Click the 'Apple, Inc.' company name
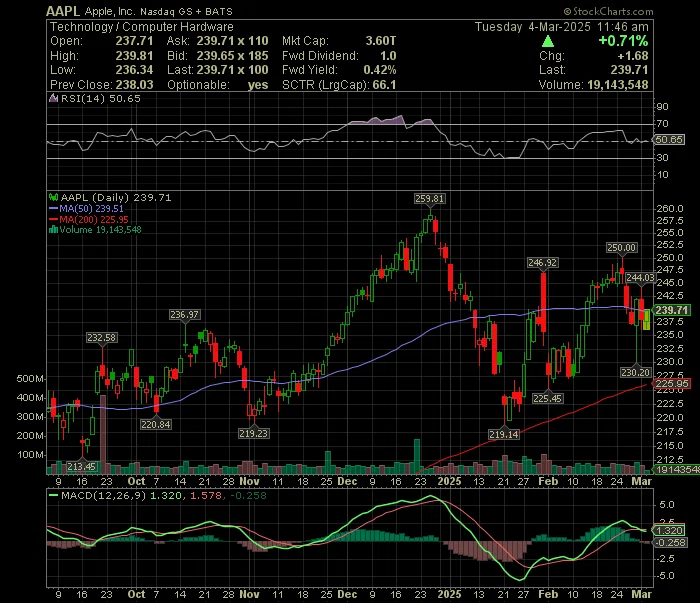The image size is (700, 603). pyautogui.click(x=109, y=12)
